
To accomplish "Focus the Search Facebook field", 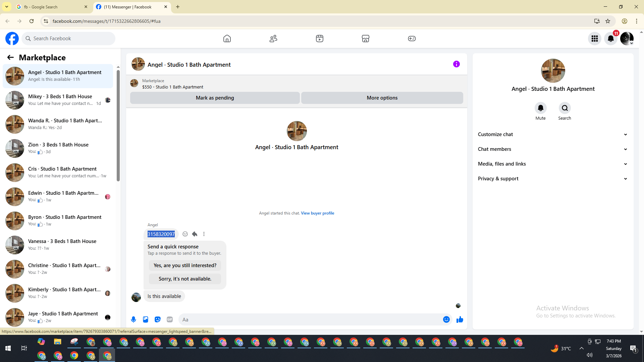I will 68,39.
